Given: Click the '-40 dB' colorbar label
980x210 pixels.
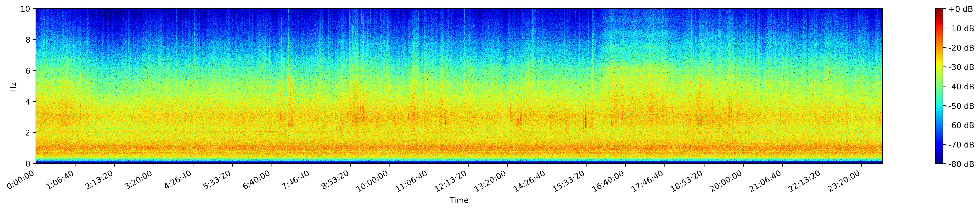Looking at the screenshot, I should coord(961,86).
